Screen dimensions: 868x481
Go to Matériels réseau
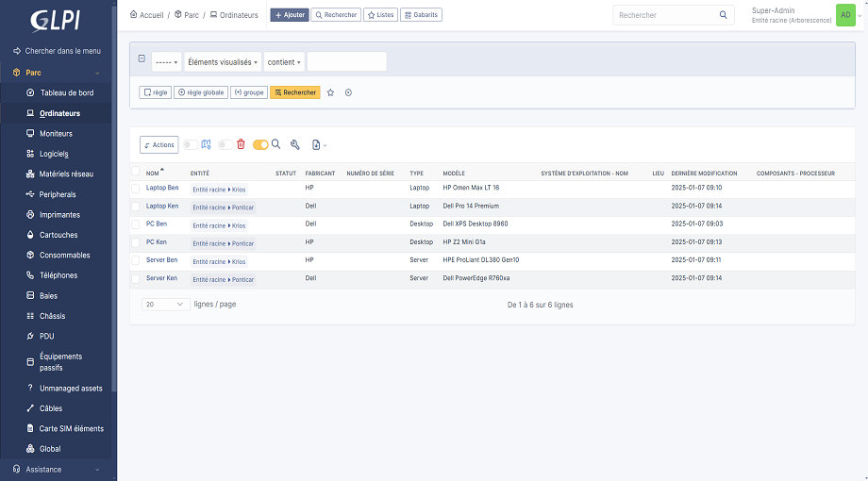(66, 174)
